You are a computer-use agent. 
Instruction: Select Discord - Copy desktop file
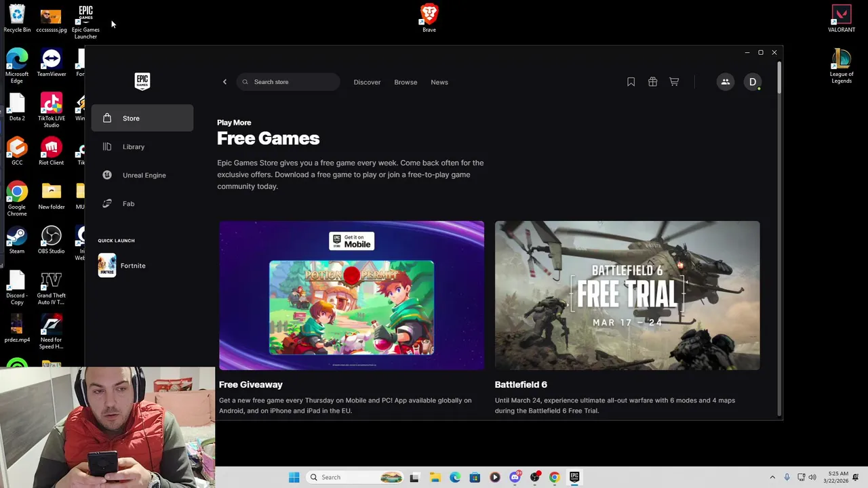17,287
